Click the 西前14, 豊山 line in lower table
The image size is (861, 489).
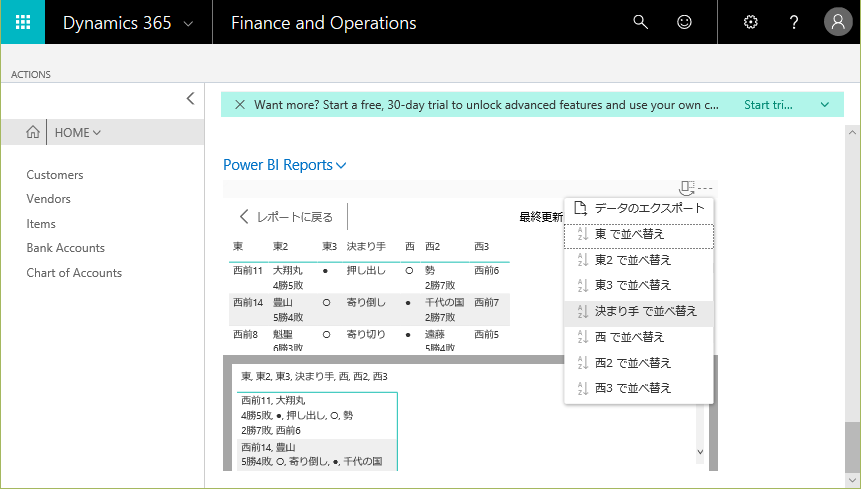click(268, 447)
